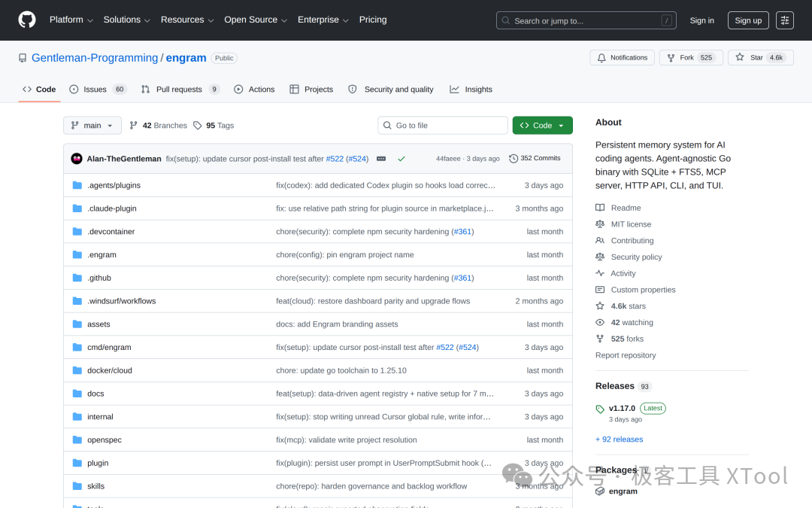Click the skills folder icon
812x508 pixels.
click(77, 486)
